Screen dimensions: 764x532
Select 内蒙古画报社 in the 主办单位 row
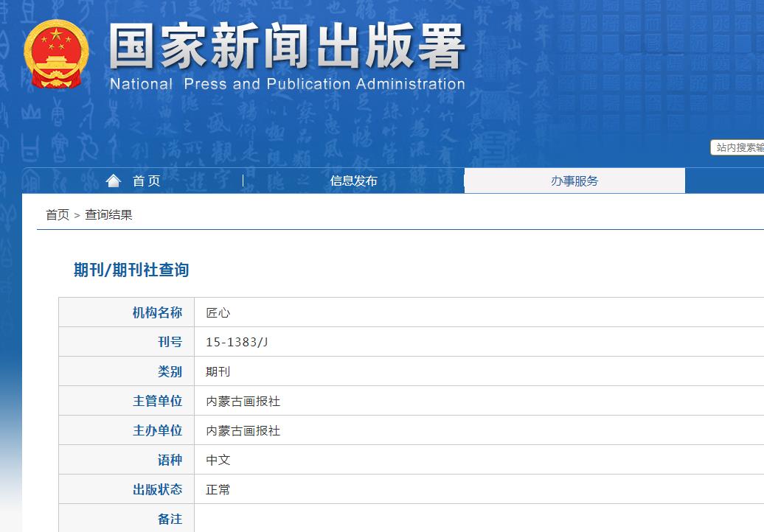243,430
